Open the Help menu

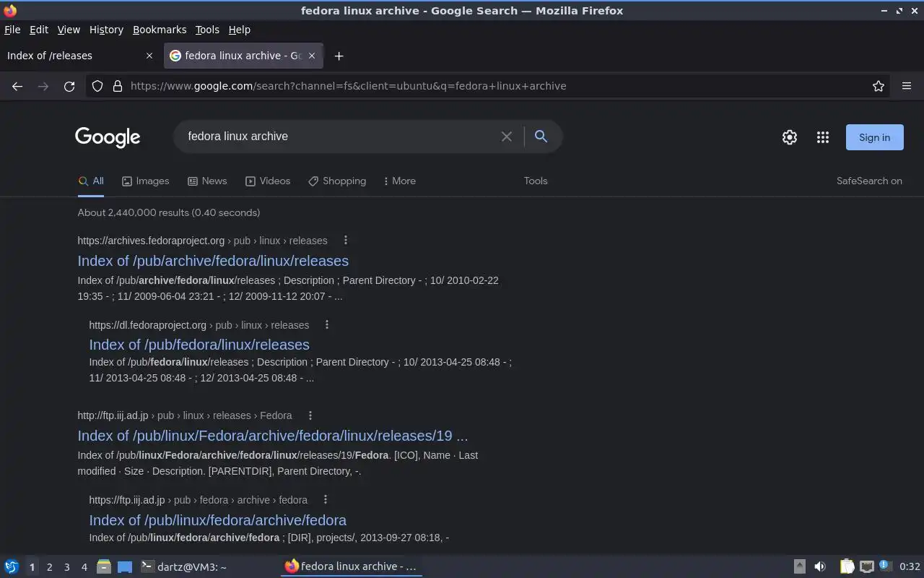coord(240,30)
